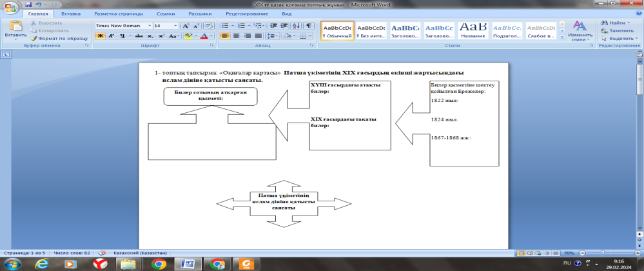Switch to Вставка tab
Image resolution: width=644 pixels, height=271 pixels.
(x=71, y=14)
